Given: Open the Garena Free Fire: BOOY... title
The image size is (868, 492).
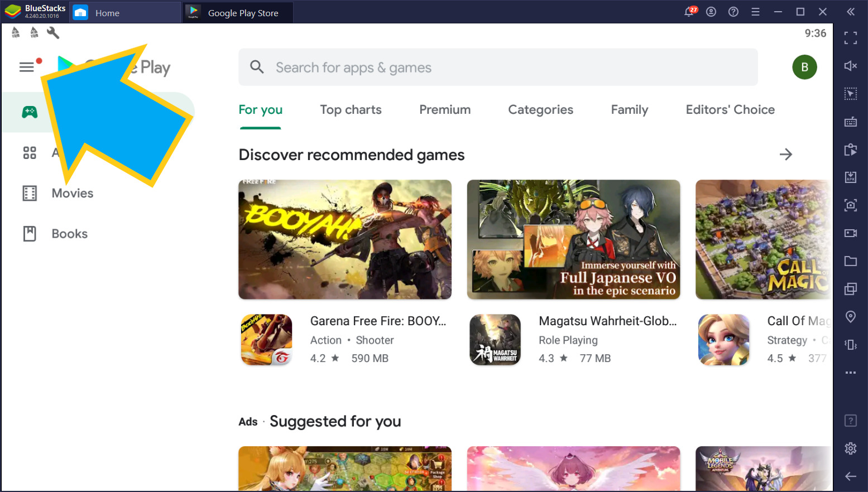Looking at the screenshot, I should point(378,321).
